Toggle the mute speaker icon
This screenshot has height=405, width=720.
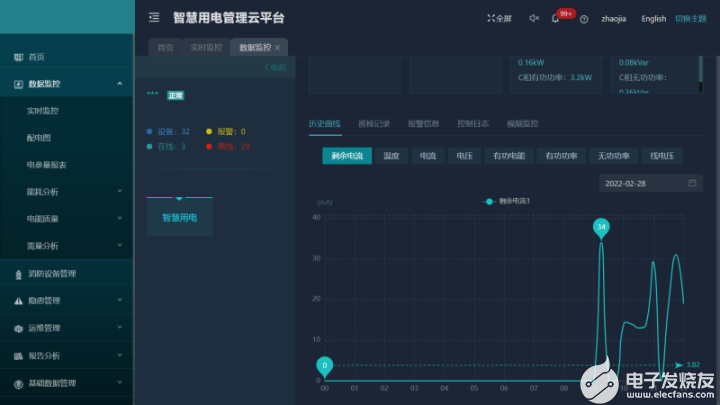point(534,18)
